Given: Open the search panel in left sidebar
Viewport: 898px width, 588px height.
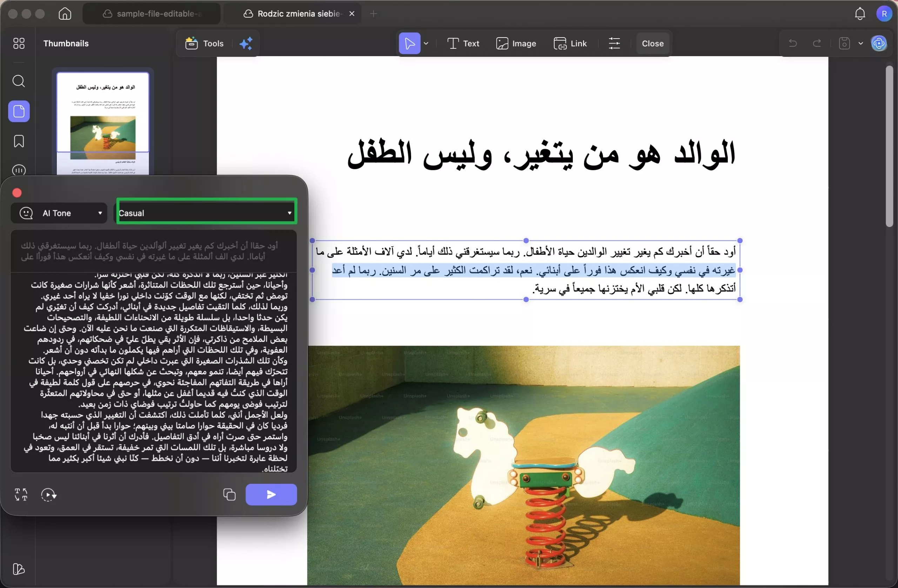Looking at the screenshot, I should coord(19,81).
